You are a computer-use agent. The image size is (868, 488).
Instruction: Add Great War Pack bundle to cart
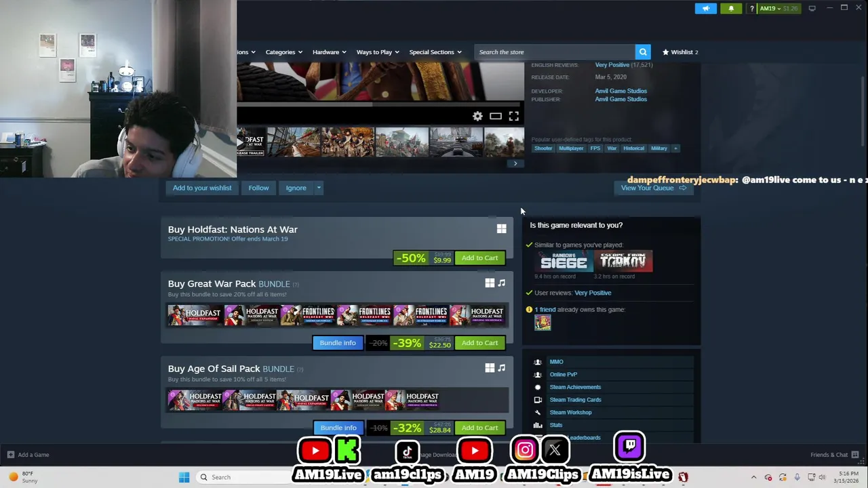tap(479, 343)
